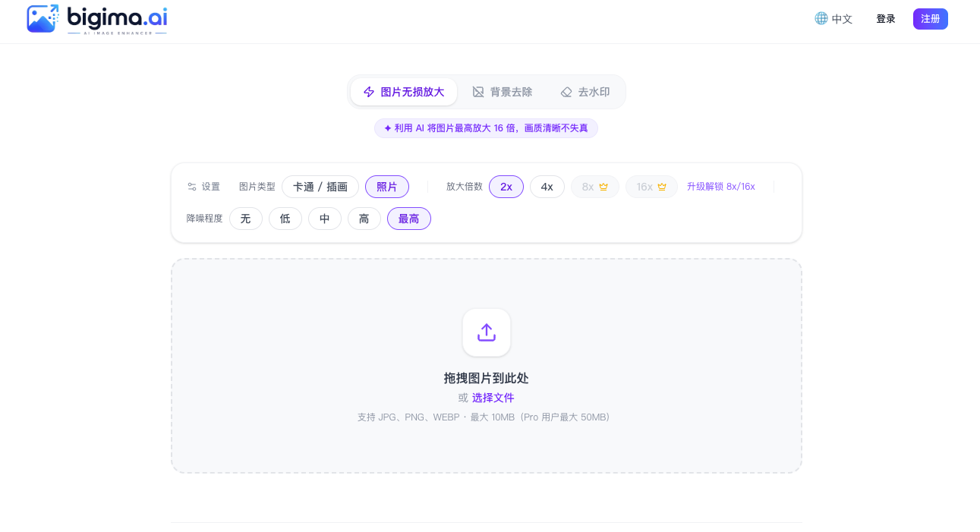
Task: Click the background removal tab icon
Action: pyautogui.click(x=478, y=92)
